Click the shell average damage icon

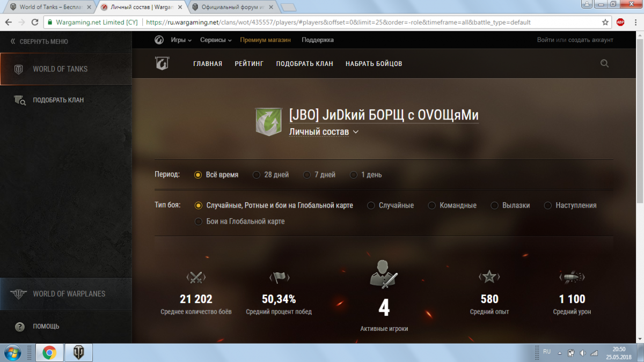click(572, 277)
